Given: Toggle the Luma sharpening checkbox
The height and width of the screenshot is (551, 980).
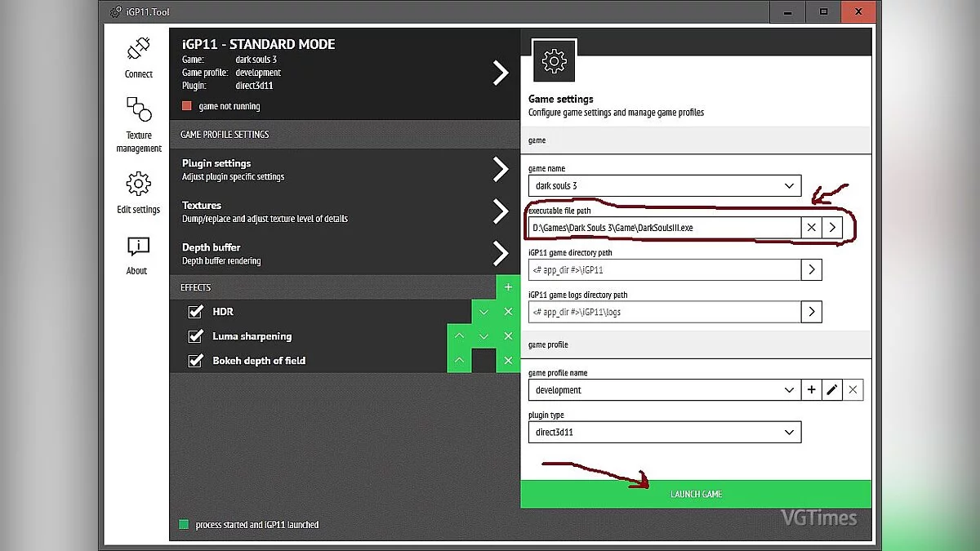Looking at the screenshot, I should (195, 336).
